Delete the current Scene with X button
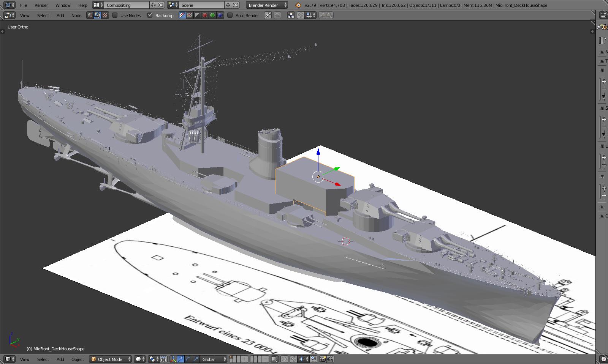Viewport: 608px width, 364px height. pyautogui.click(x=236, y=5)
